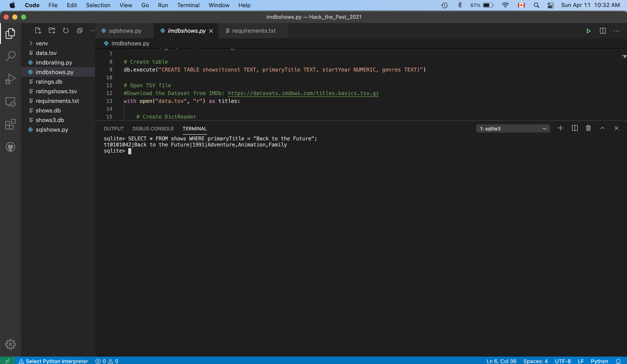
Task: Open the Extensions view
Action: [x=10, y=124]
